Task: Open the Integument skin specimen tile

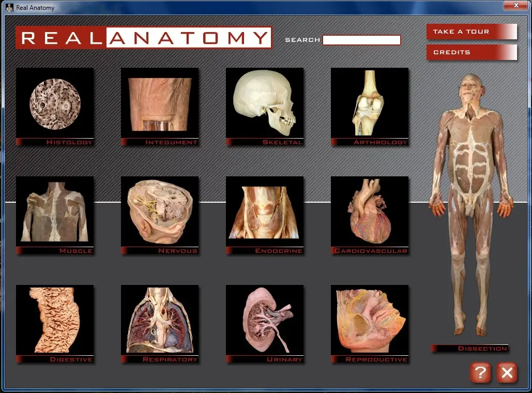Action: [x=160, y=107]
